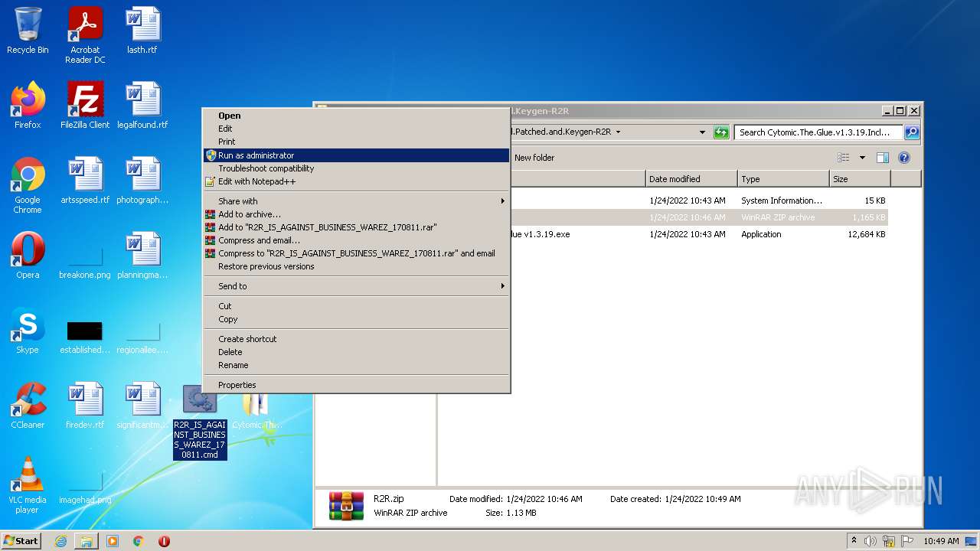Click the Opera taskbar icon
980x551 pixels.
pyautogui.click(x=164, y=541)
